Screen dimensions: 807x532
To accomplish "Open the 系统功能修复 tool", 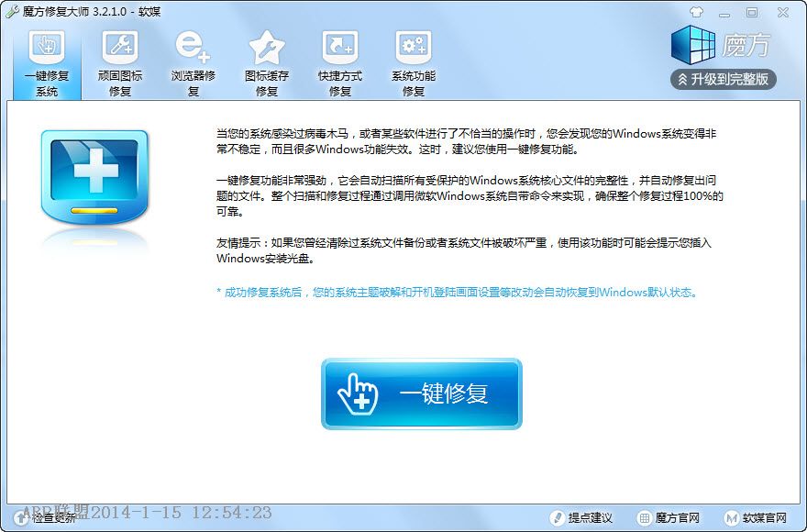I will [414, 64].
